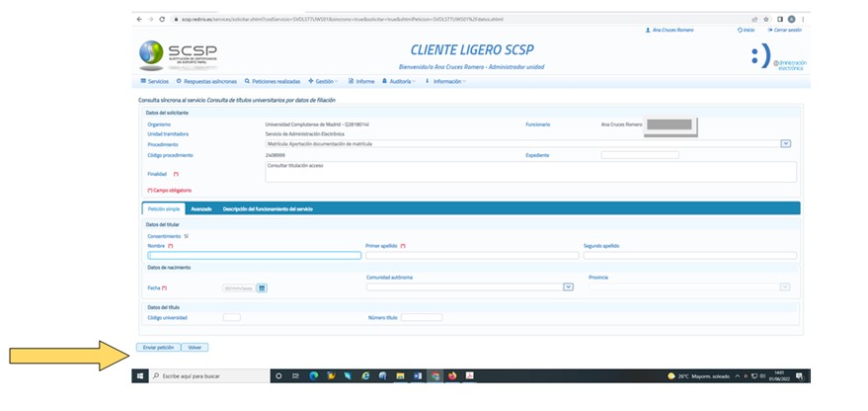Screen dimensions: 868x411
Task: Open the date picker calendar icon
Action: [262, 288]
